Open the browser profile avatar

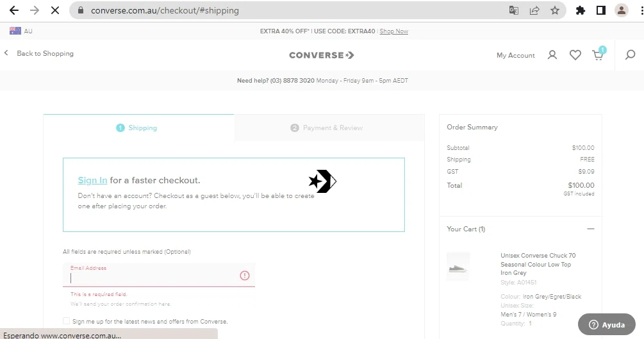pyautogui.click(x=622, y=10)
